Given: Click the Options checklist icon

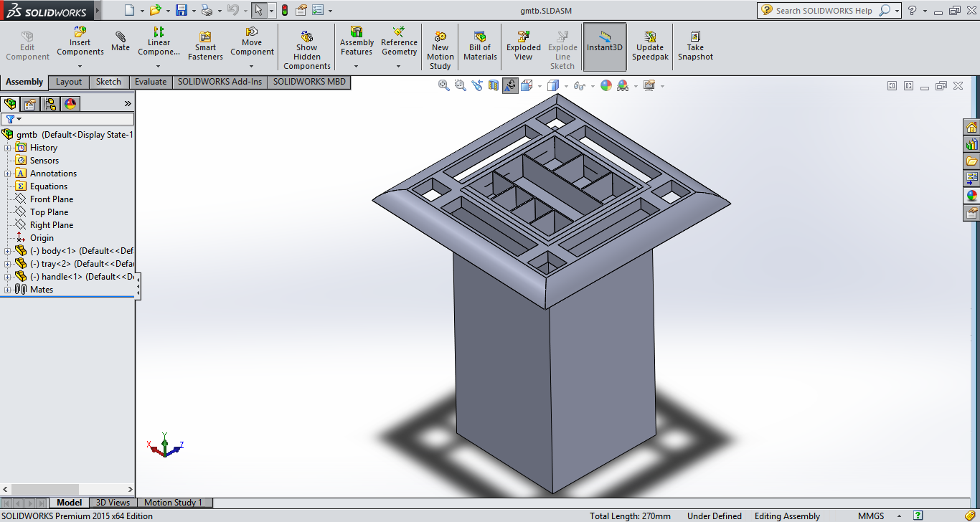Looking at the screenshot, I should tap(318, 10).
